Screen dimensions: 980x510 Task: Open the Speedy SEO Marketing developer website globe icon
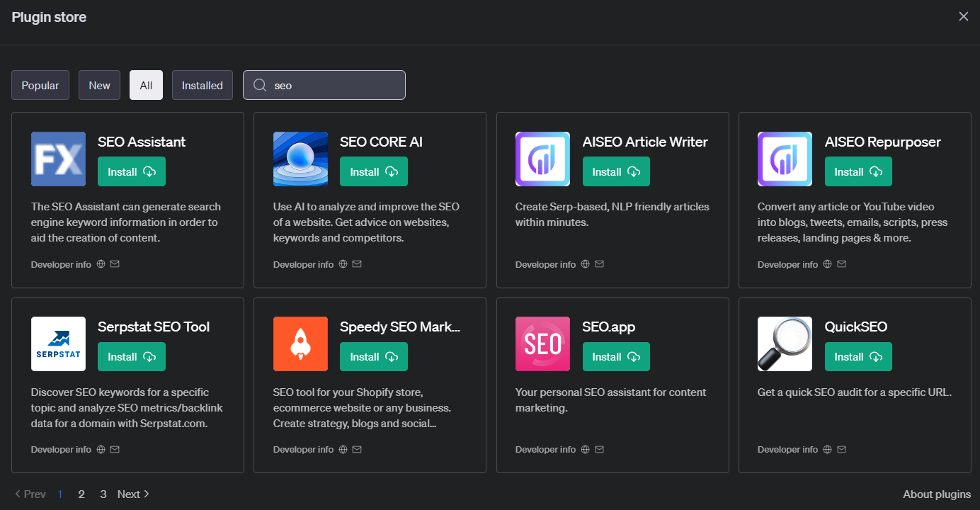point(343,449)
